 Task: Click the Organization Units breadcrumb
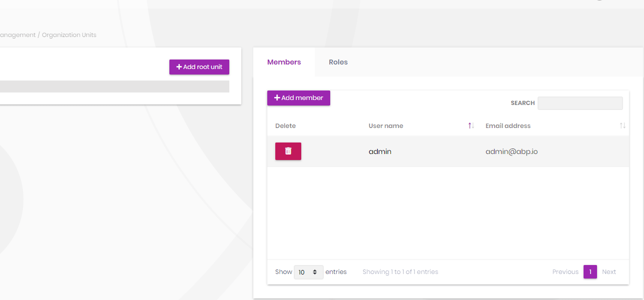(69, 35)
